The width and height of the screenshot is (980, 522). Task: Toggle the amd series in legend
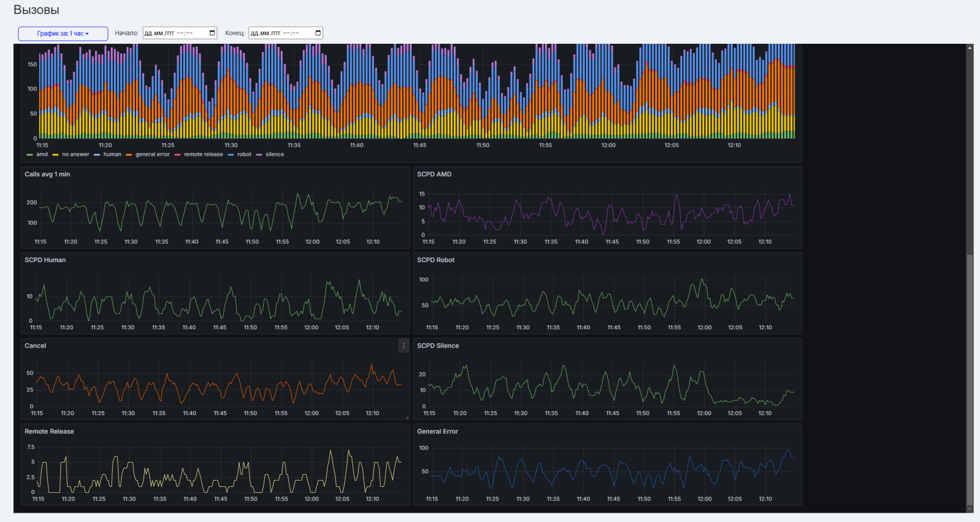click(37, 155)
